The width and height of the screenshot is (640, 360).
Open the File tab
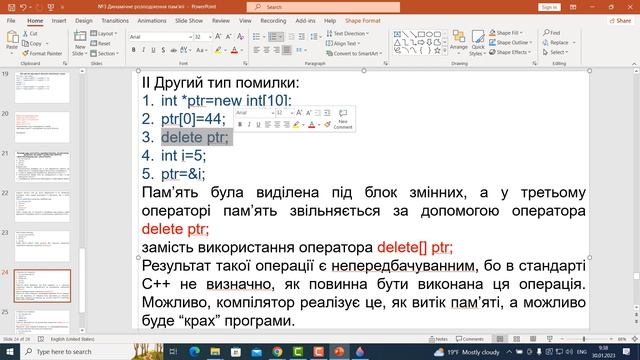[x=11, y=20]
